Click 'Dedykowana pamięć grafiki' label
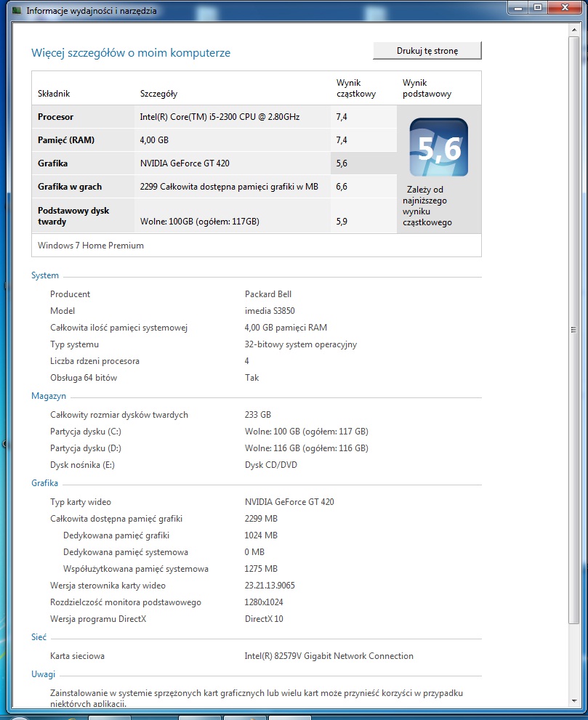The image size is (588, 720). (116, 535)
